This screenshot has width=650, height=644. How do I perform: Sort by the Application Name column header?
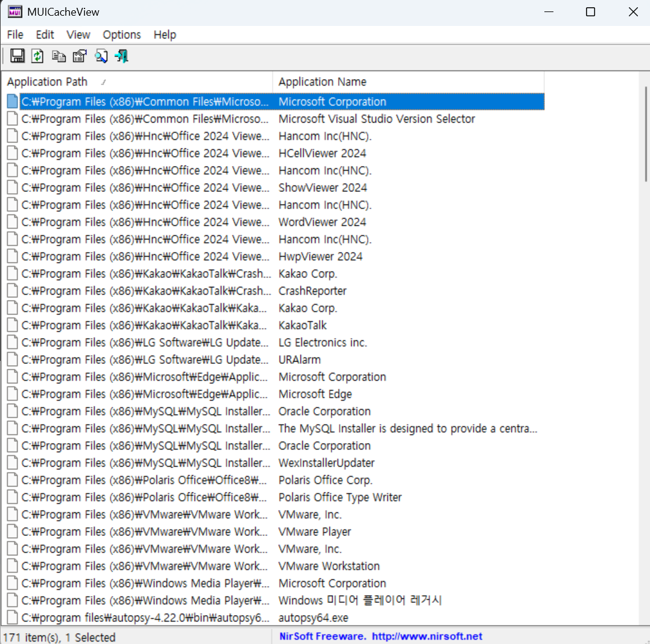click(409, 81)
